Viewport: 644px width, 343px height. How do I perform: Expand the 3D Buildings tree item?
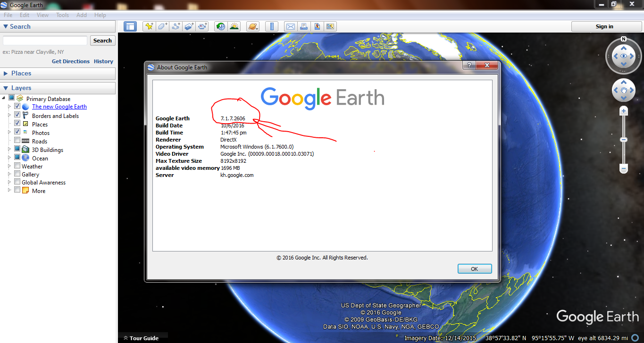tap(9, 150)
